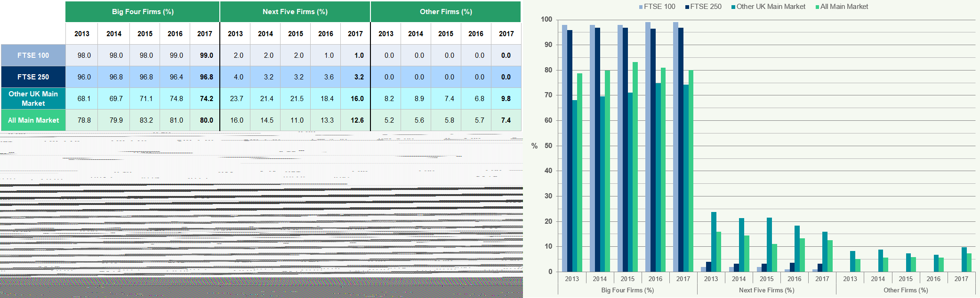980x298 pixels.
Task: Select FTSE 250 Big Four 2013 cell 96.0
Action: coord(82,77)
